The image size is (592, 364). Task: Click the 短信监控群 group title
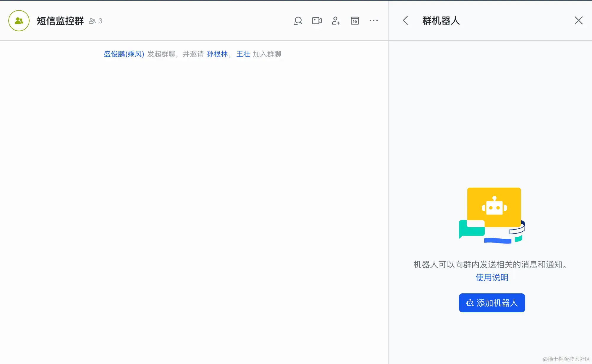pos(60,21)
